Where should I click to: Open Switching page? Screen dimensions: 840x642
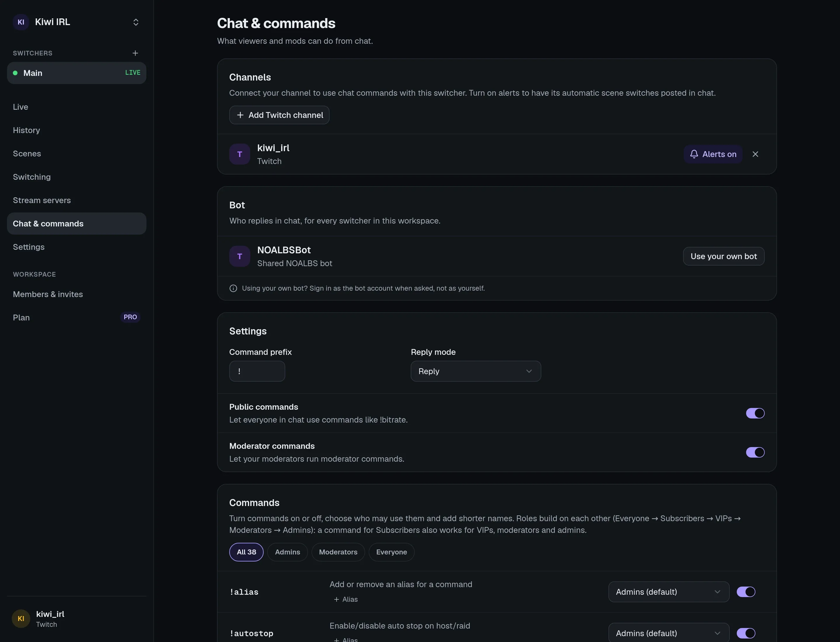tap(76, 177)
